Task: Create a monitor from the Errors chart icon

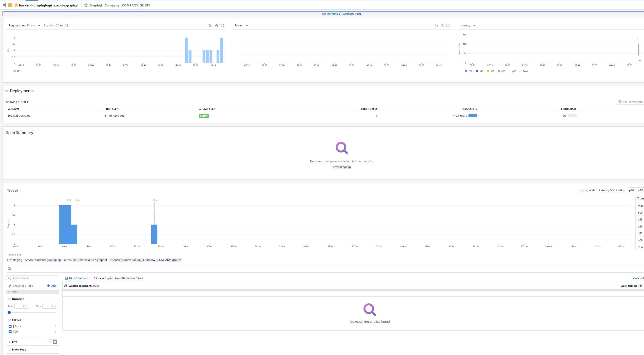Action: click(436, 26)
